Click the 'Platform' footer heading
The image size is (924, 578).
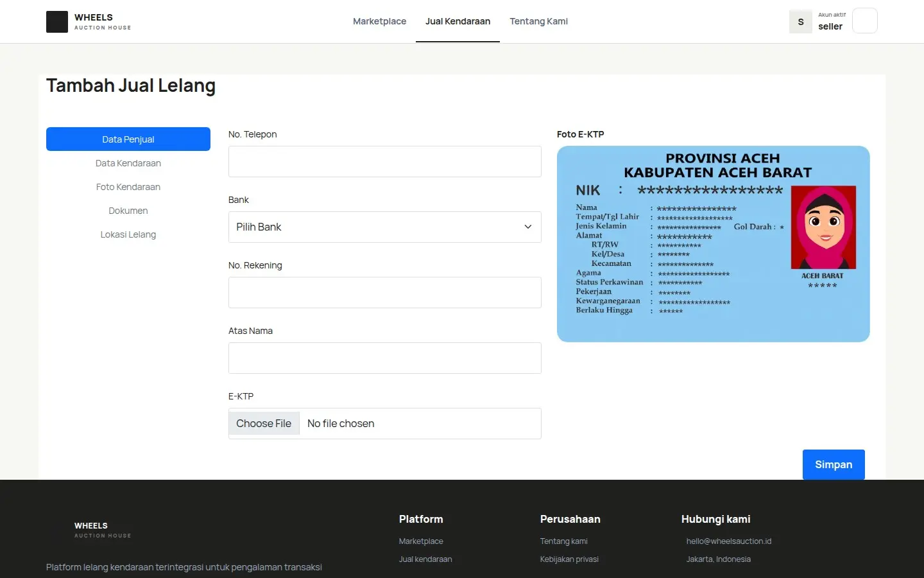click(421, 519)
